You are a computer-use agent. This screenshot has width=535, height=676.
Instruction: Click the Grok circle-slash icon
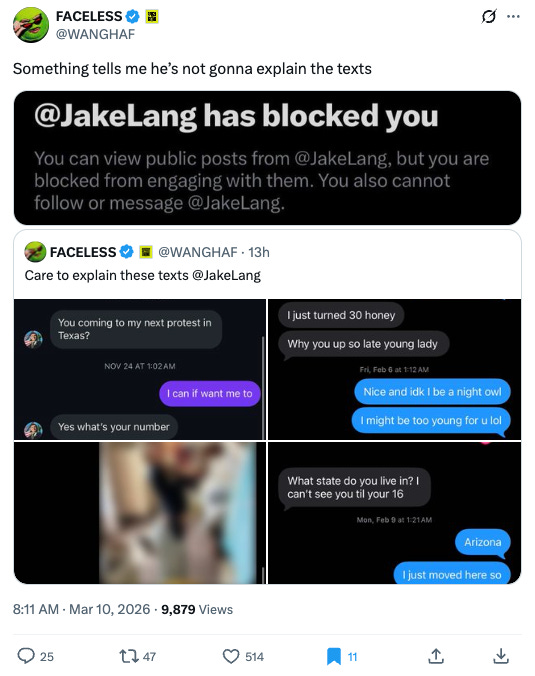[x=488, y=16]
